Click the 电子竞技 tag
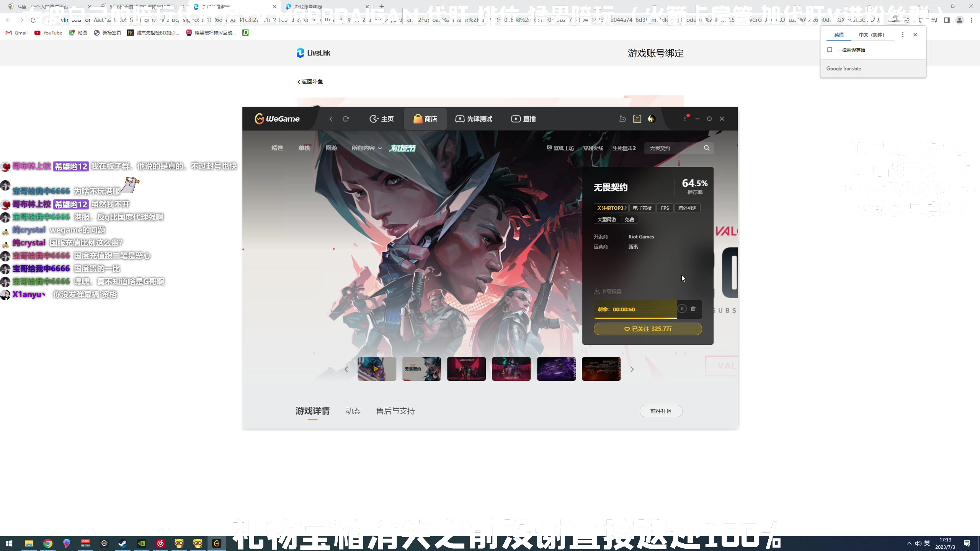Viewport: 980px width, 551px height. coord(642,208)
